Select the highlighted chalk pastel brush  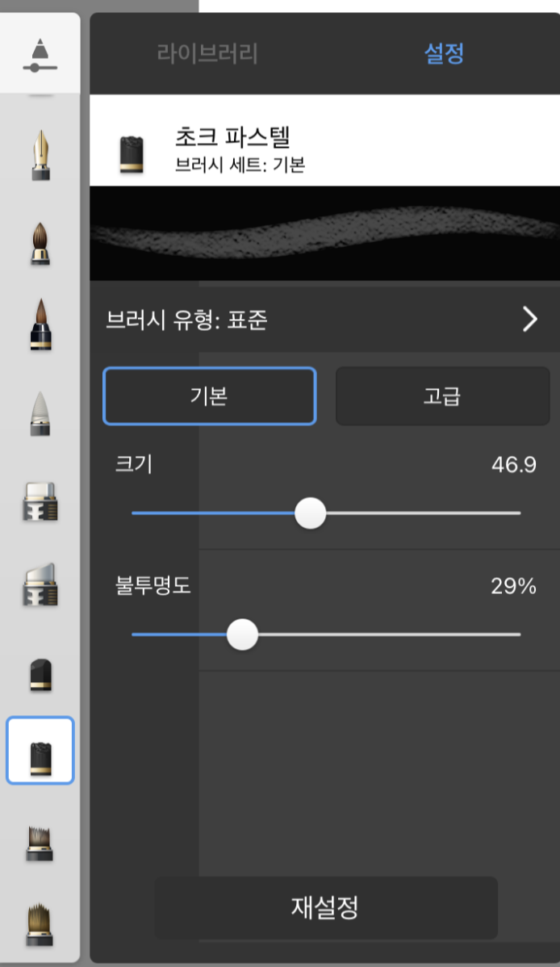[40, 751]
